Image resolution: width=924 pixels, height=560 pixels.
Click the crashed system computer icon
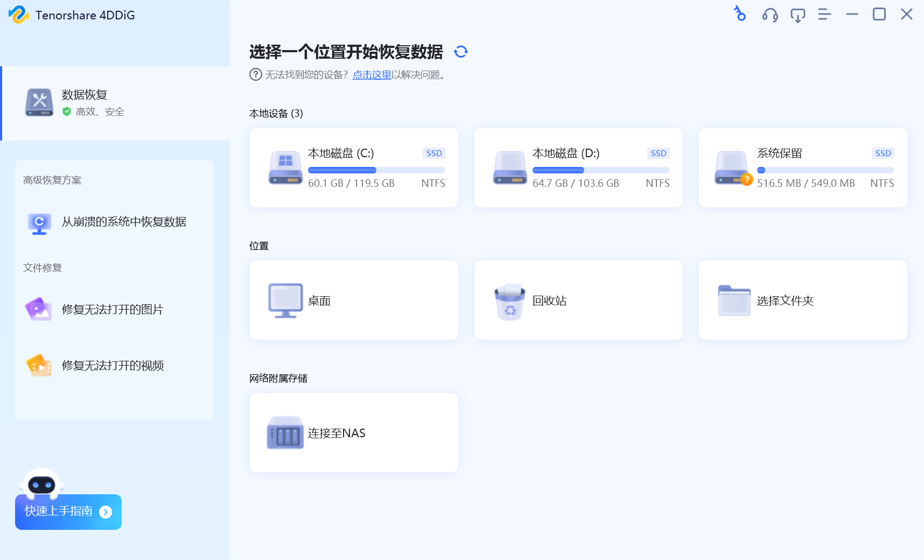pos(39,223)
